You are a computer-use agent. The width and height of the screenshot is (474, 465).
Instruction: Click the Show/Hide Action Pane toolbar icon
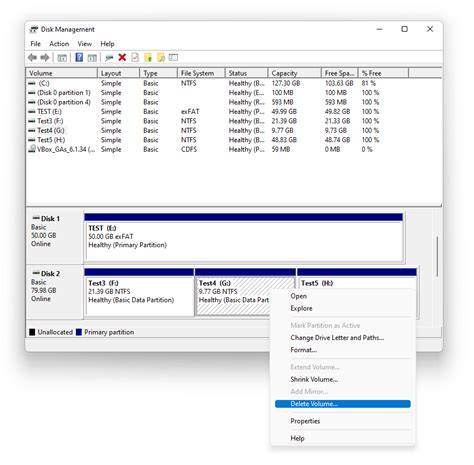(92, 58)
